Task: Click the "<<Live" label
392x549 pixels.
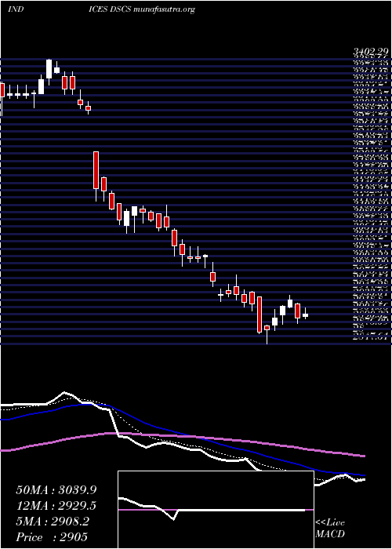Action: click(330, 523)
